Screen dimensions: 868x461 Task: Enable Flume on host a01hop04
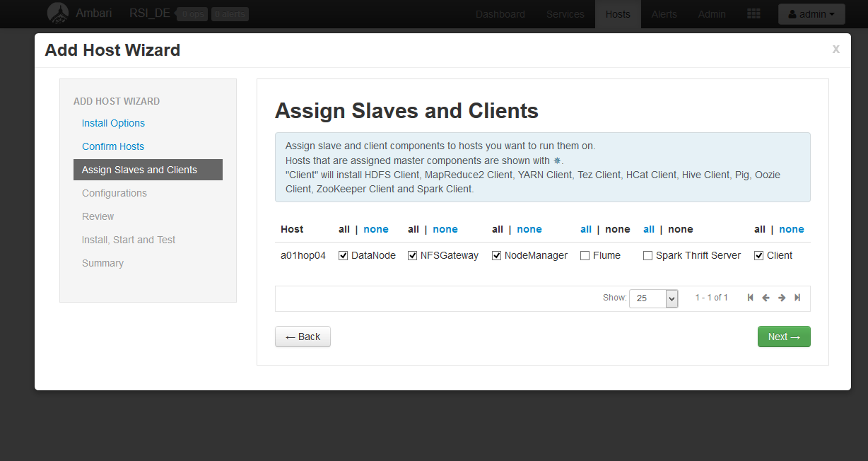(585, 255)
